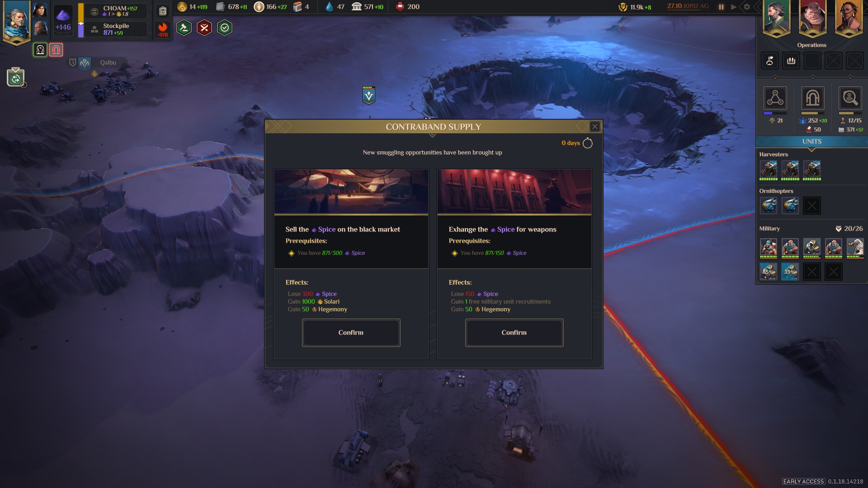
Task: Select the first harvester unit icon
Action: [x=769, y=169]
